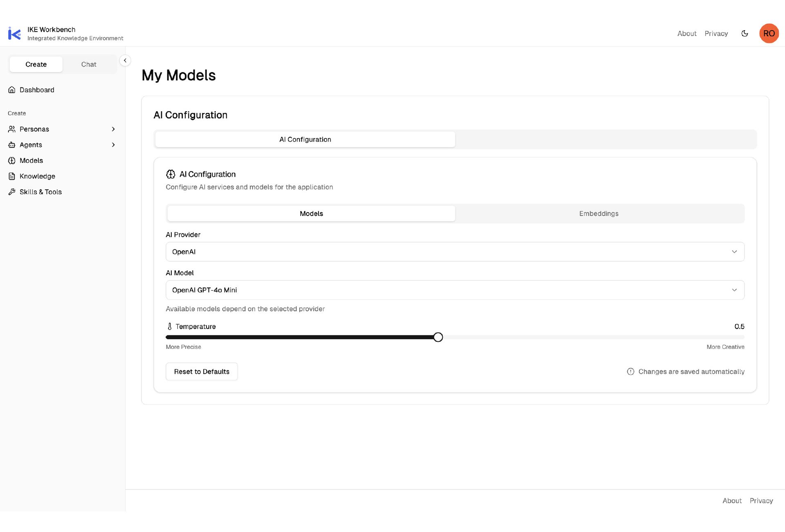The width and height of the screenshot is (785, 532).
Task: Click the temperature value 0.5
Action: 739,326
